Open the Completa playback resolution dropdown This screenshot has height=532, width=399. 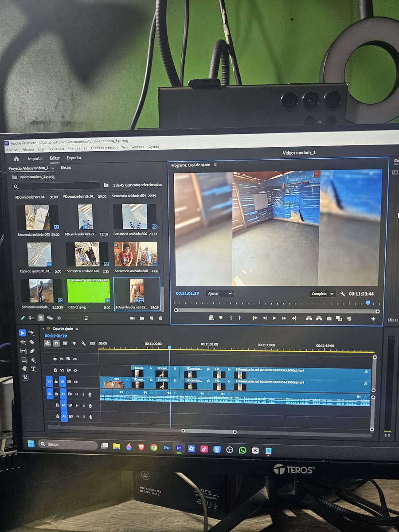click(323, 294)
